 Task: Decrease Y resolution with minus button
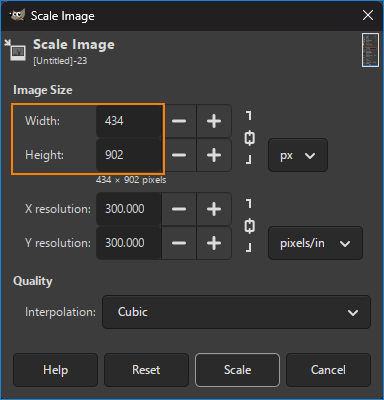click(179, 243)
